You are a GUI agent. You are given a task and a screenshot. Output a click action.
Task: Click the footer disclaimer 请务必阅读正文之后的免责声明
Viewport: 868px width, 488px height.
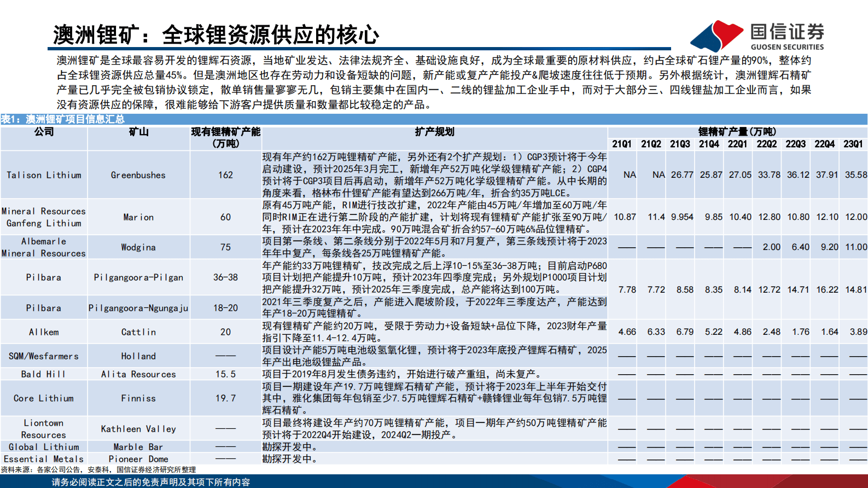[x=151, y=482]
